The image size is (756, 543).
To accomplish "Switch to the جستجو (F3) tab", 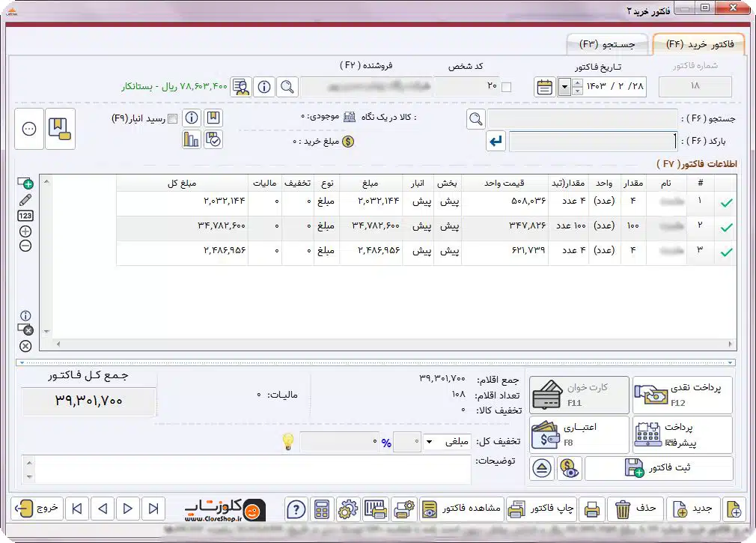I will point(607,44).
